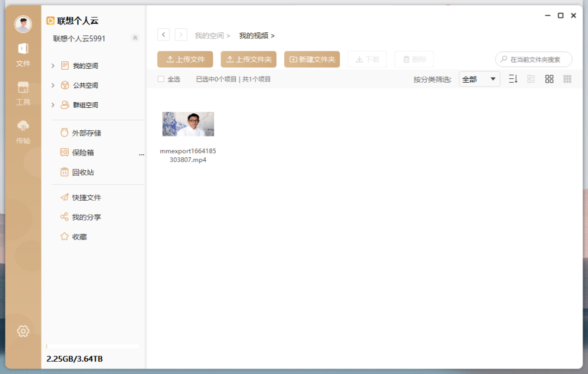Expand the 群组空间 tree node arrow
This screenshot has width=588, height=374.
point(53,105)
